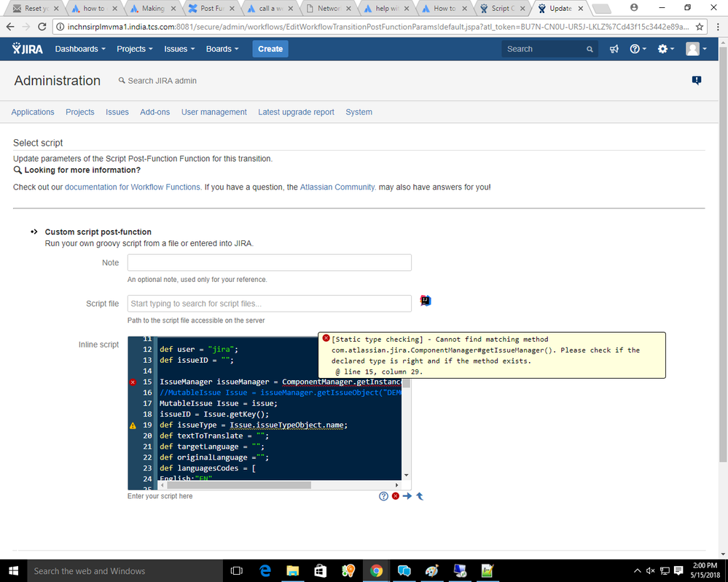
Task: Click the Note input field
Action: [x=270, y=262]
